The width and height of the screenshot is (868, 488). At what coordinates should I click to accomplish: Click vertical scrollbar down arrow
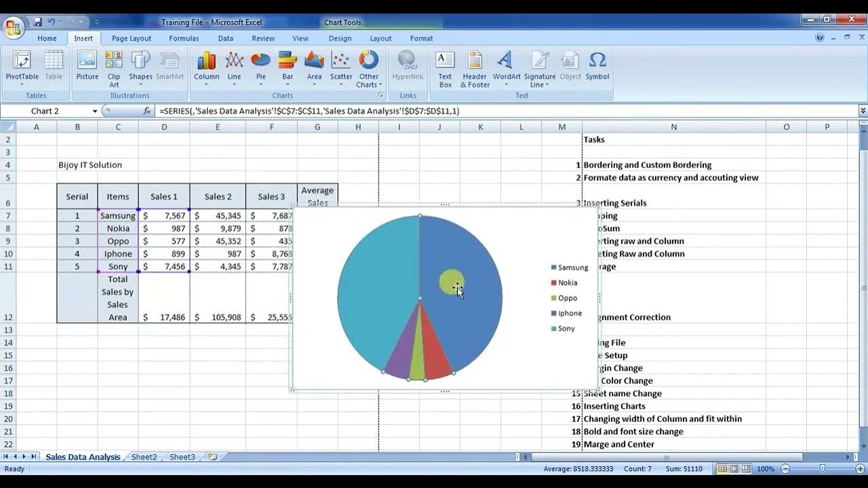(863, 445)
